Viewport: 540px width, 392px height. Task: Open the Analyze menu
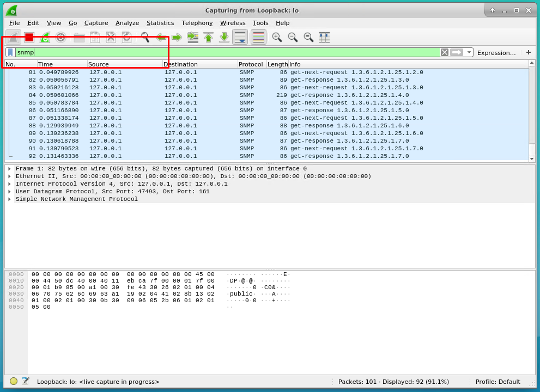click(x=127, y=23)
